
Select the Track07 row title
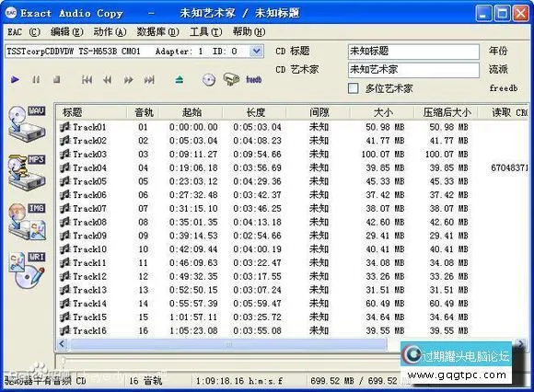(89, 208)
